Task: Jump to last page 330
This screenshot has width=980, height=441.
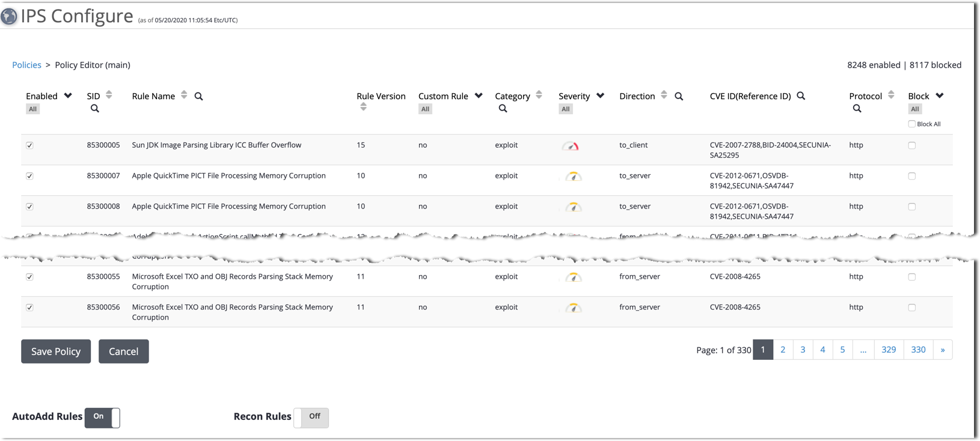Action: point(918,350)
